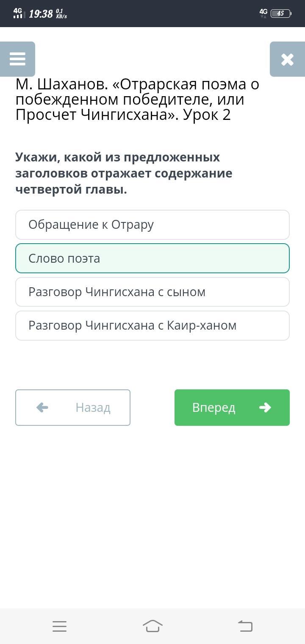Screen dimensions: 305x644
Task: Tap the lesson title heading text
Action: (137, 100)
